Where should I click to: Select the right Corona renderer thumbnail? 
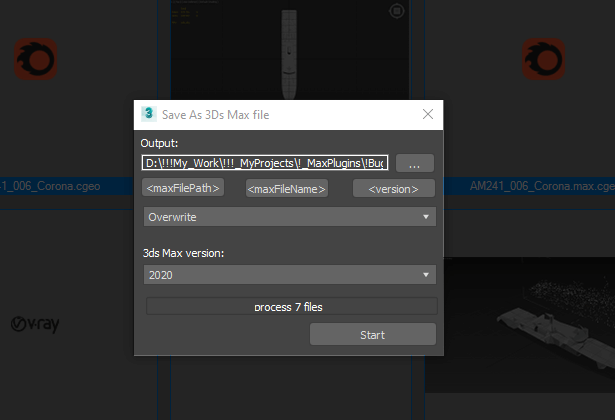tap(544, 59)
